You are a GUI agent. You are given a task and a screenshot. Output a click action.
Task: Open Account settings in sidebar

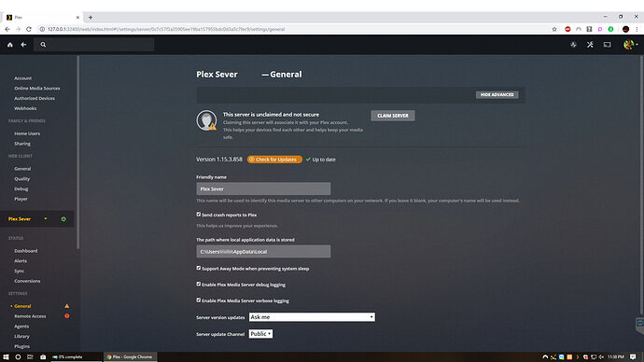[23, 78]
